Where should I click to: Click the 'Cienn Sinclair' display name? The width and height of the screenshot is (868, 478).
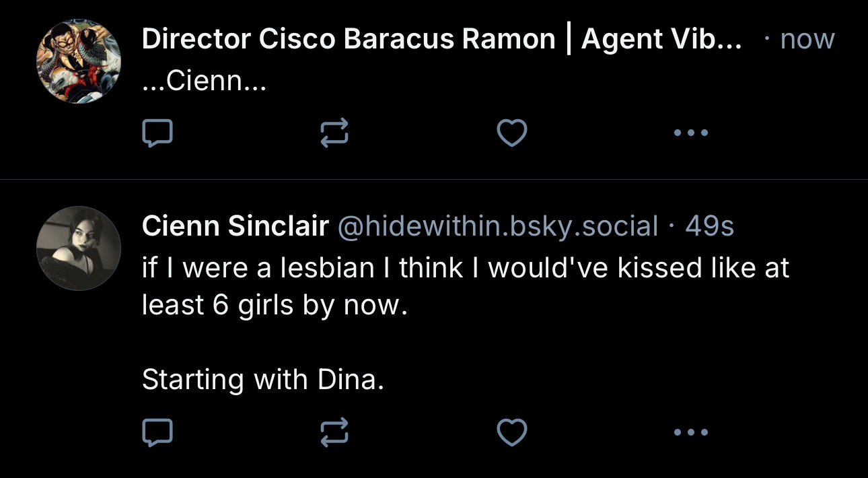point(235,227)
